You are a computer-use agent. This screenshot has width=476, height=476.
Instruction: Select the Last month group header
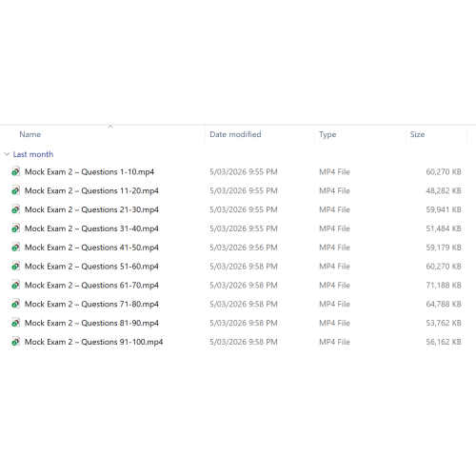coord(33,154)
